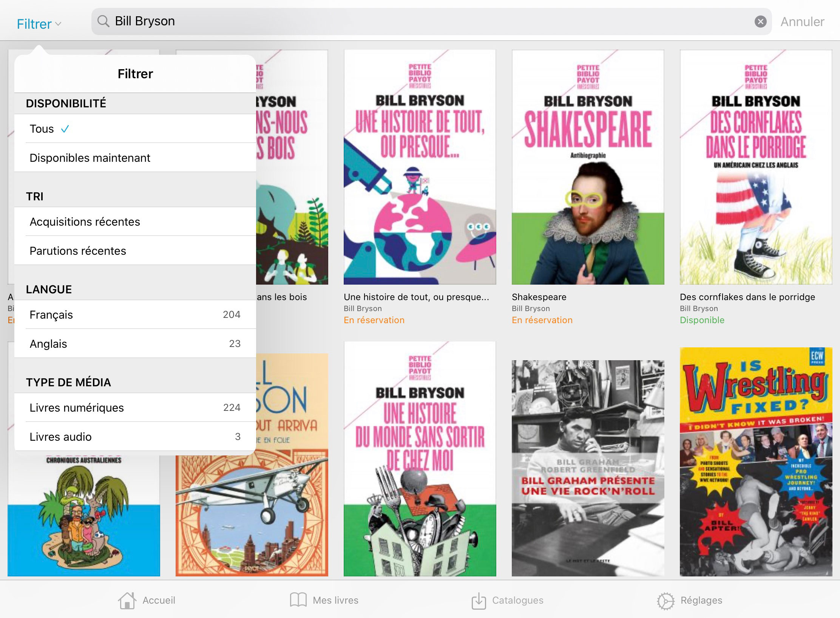
Task: Open Catalogues via the download icon
Action: [x=479, y=601]
